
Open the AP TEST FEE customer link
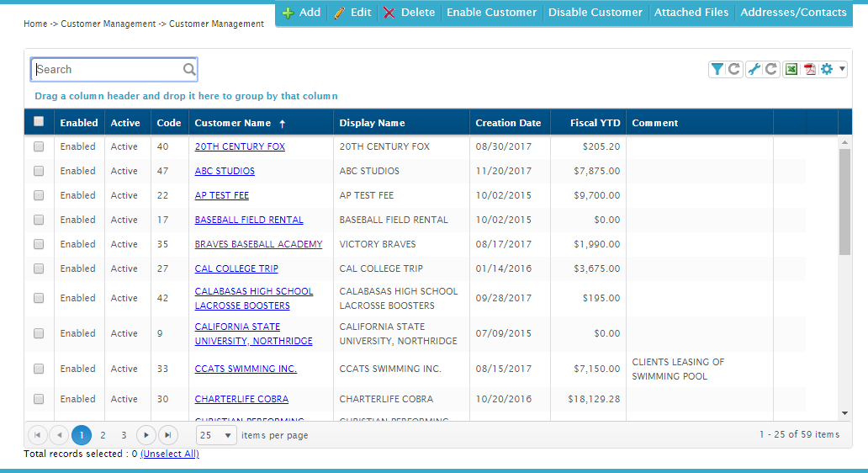pyautogui.click(x=222, y=195)
